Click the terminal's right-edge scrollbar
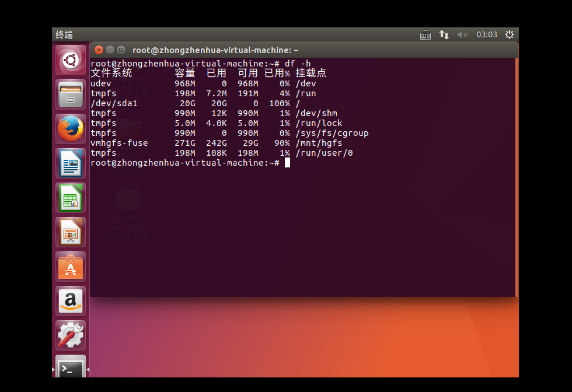 coord(517,177)
